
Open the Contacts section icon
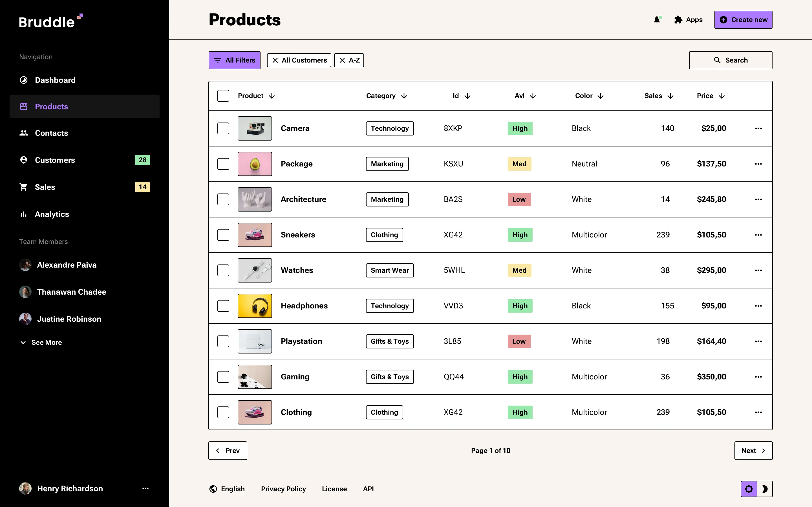click(x=23, y=133)
